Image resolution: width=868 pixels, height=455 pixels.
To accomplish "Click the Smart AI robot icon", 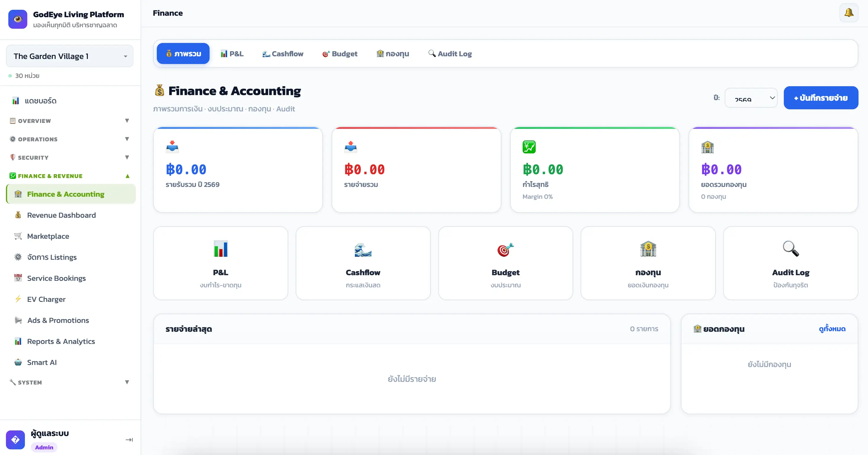I will click(x=18, y=362).
